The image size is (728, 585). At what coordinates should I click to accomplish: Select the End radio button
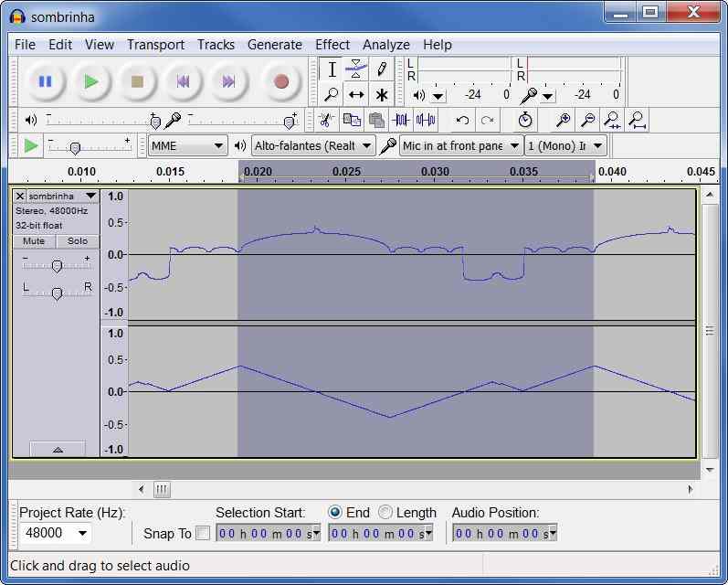click(x=335, y=513)
